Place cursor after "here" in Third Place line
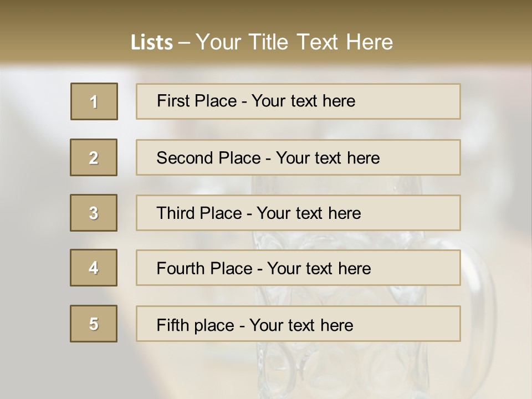 (362, 213)
